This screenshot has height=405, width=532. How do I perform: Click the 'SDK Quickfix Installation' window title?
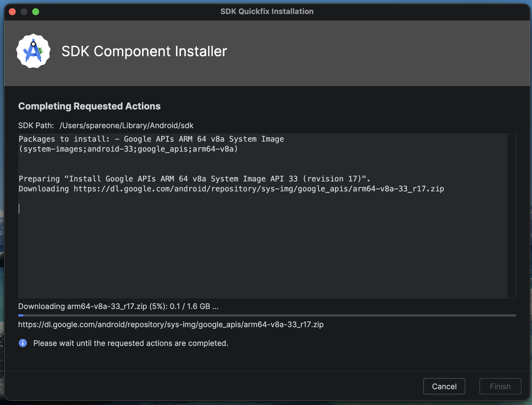[267, 11]
